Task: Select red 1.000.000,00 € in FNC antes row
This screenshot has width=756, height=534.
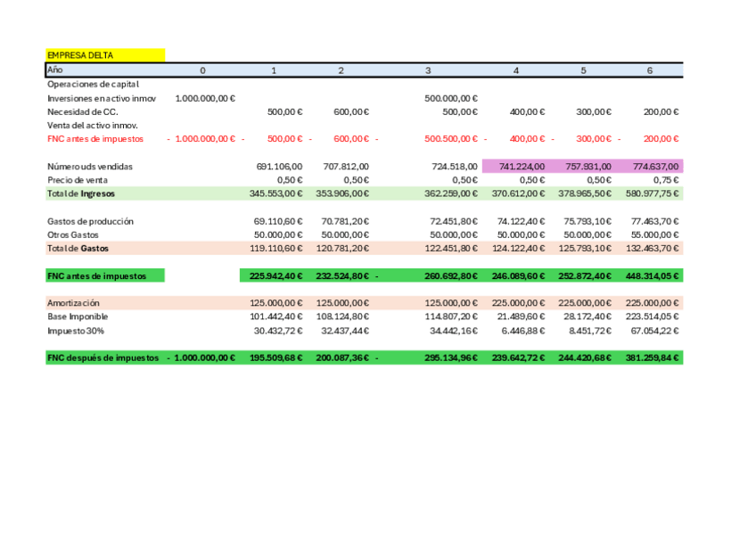Action: (205, 139)
